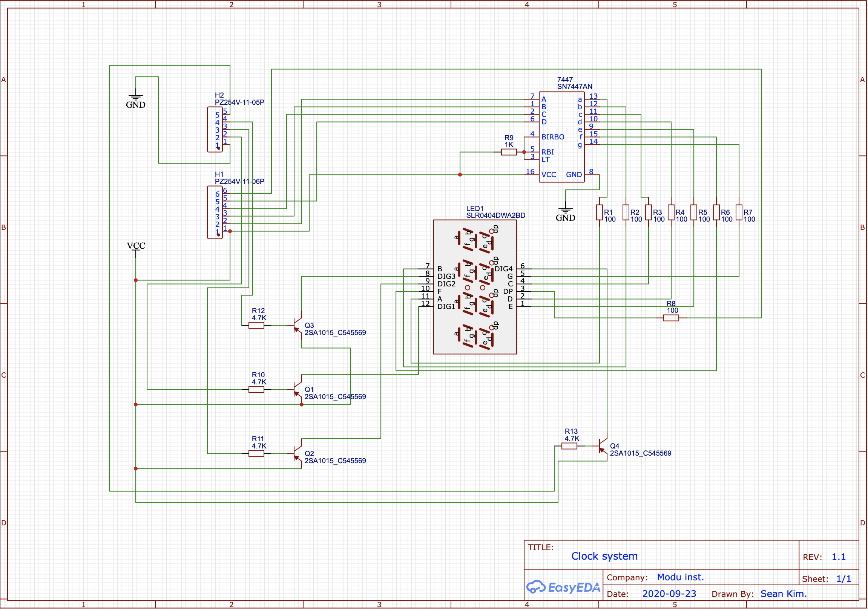Click the GND symbol near header H2
The height and width of the screenshot is (609, 868).
(136, 98)
